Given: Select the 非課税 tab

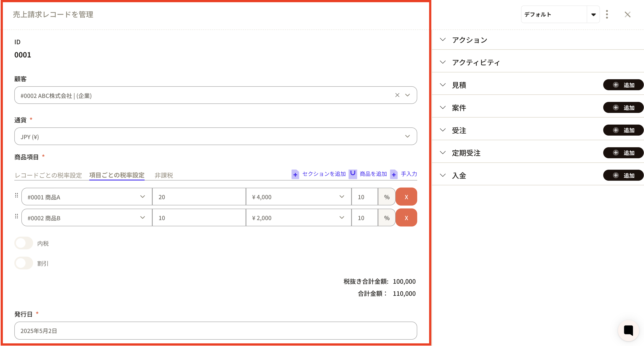Looking at the screenshot, I should pyautogui.click(x=164, y=175).
